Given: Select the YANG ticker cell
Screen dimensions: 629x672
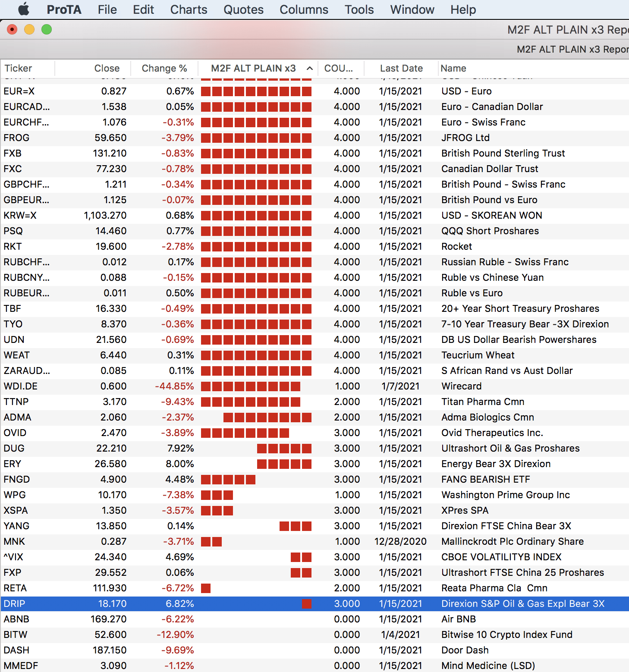Looking at the screenshot, I should [x=16, y=526].
